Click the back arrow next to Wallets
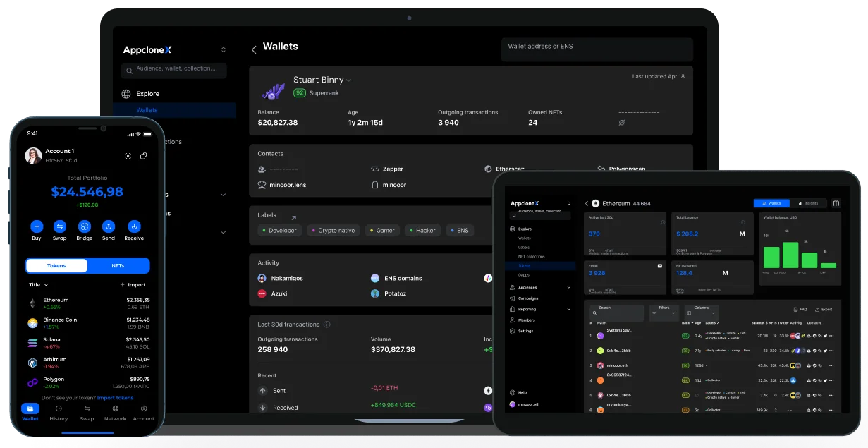The width and height of the screenshot is (868, 448). pyautogui.click(x=254, y=49)
